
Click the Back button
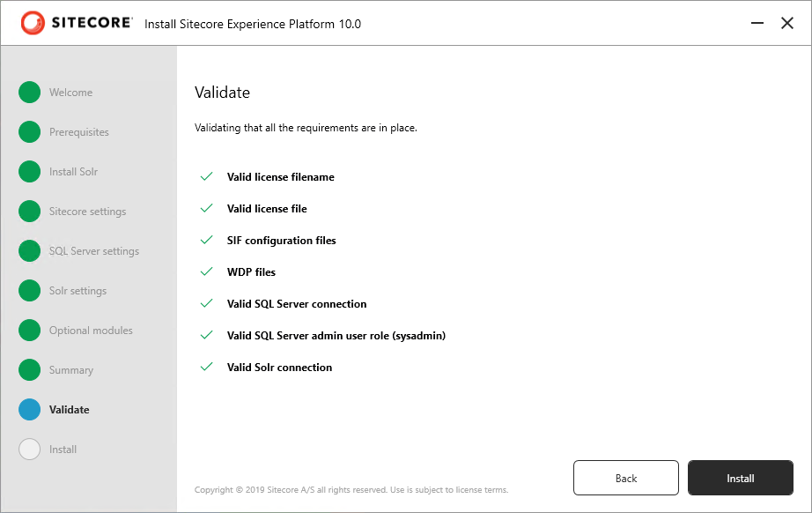coord(625,478)
